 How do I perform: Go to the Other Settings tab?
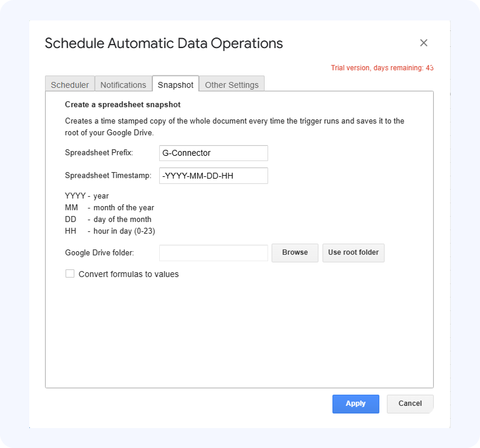coord(232,84)
